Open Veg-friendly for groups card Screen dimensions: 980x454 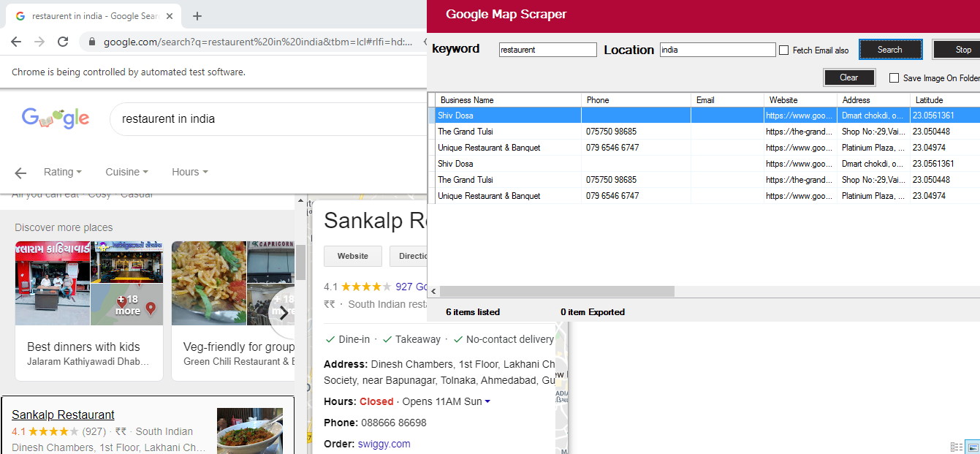pyautogui.click(x=234, y=311)
